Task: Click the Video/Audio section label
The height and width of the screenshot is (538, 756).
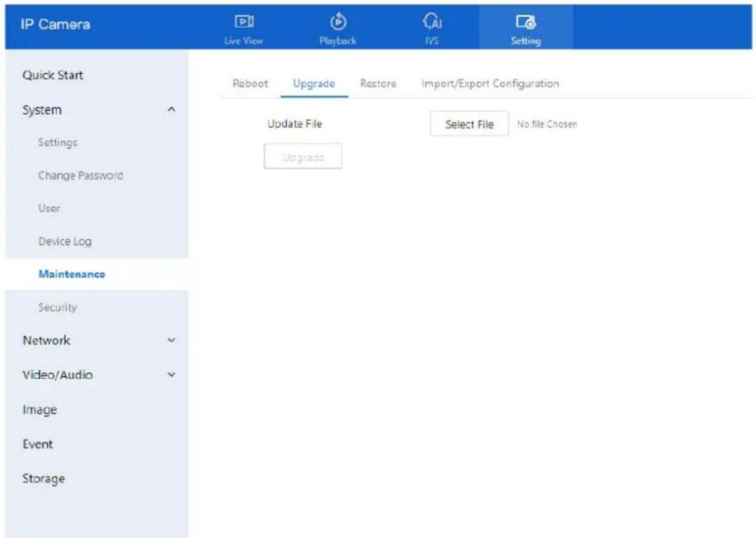Action: pyautogui.click(x=57, y=375)
